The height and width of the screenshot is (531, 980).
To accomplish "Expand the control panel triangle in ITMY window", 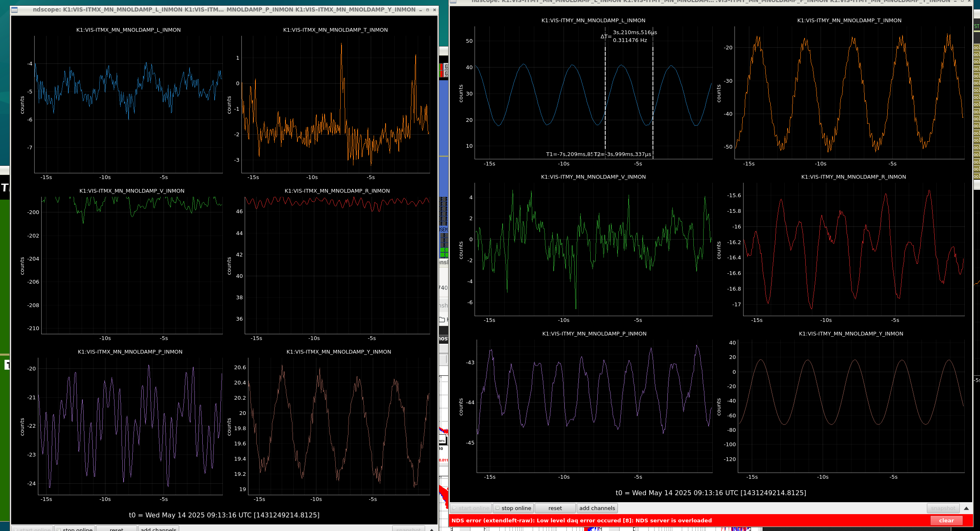I will 966,508.
